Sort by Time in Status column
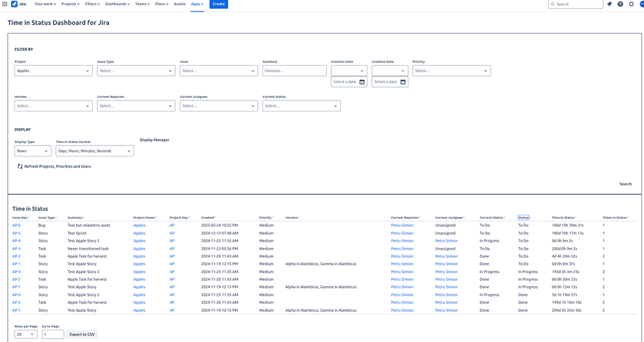This screenshot has height=342, width=644. [x=564, y=218]
